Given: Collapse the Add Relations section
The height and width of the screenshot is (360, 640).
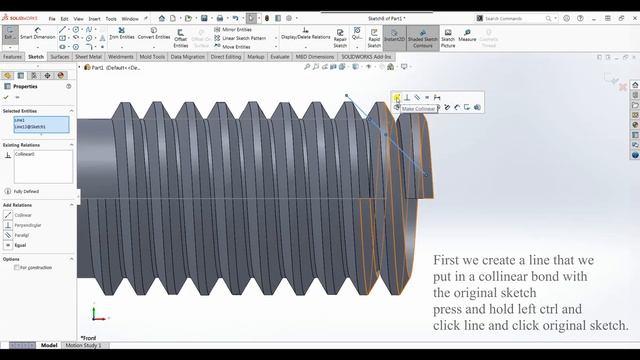Looking at the screenshot, I should coord(71,205).
